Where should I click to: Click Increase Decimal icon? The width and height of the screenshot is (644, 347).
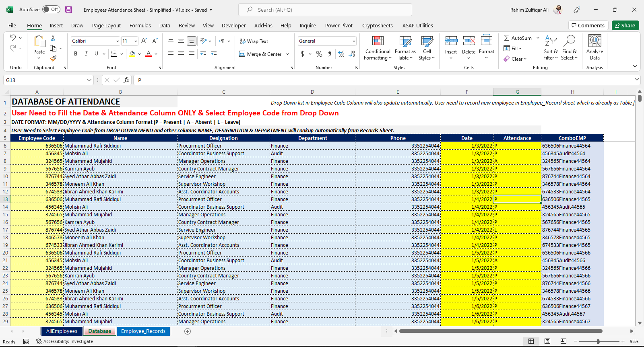(341, 54)
